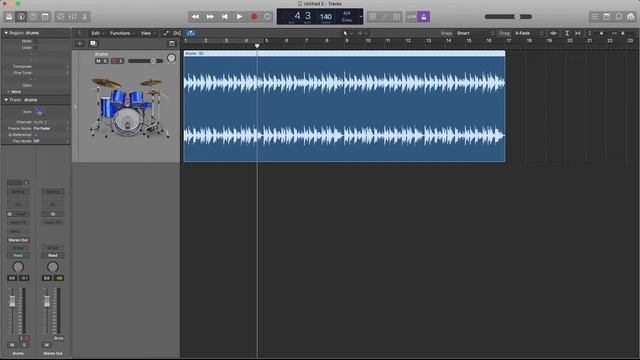640x360 pixels.
Task: Open the Loop Browser icon
Action: pos(619,17)
